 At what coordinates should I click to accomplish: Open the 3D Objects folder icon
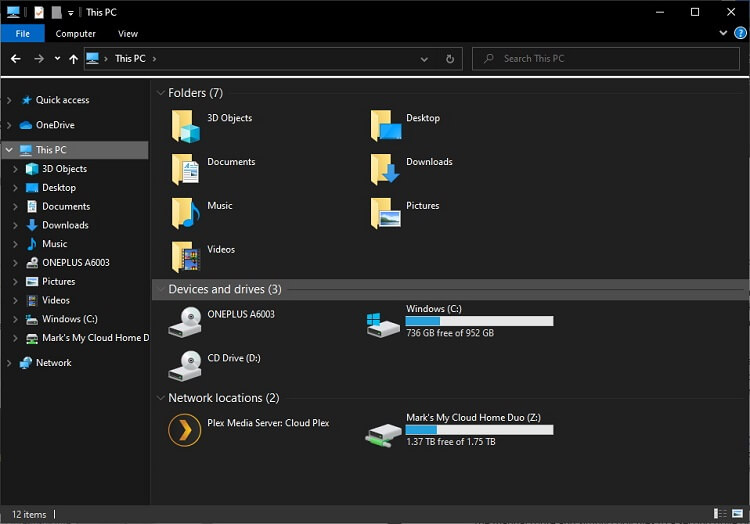pyautogui.click(x=186, y=126)
